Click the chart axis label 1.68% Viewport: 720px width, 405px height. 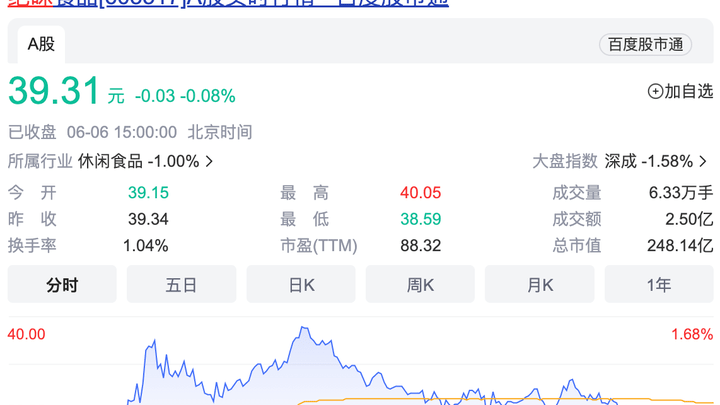(x=692, y=334)
